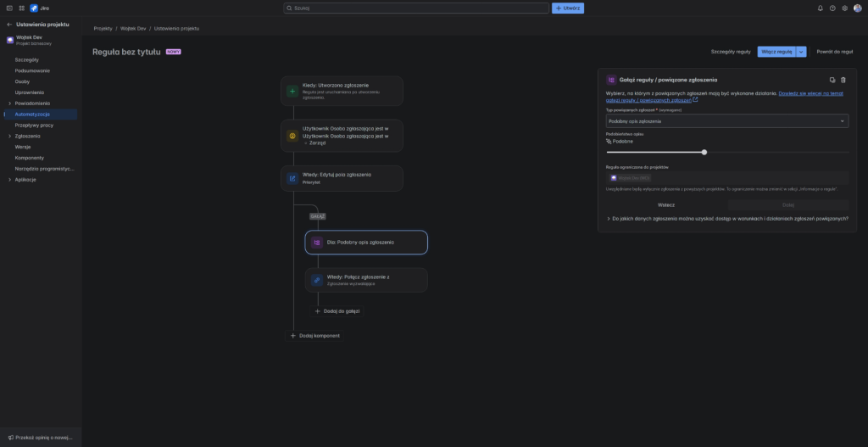Click the description similarity slider handle

coord(704,152)
